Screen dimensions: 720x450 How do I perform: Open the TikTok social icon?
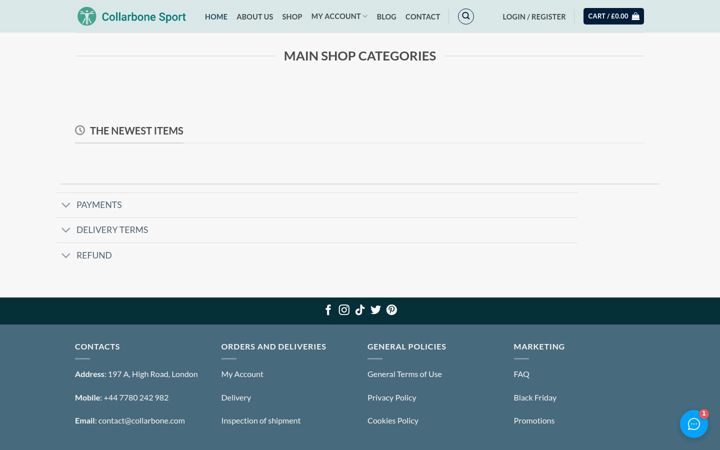pos(360,310)
